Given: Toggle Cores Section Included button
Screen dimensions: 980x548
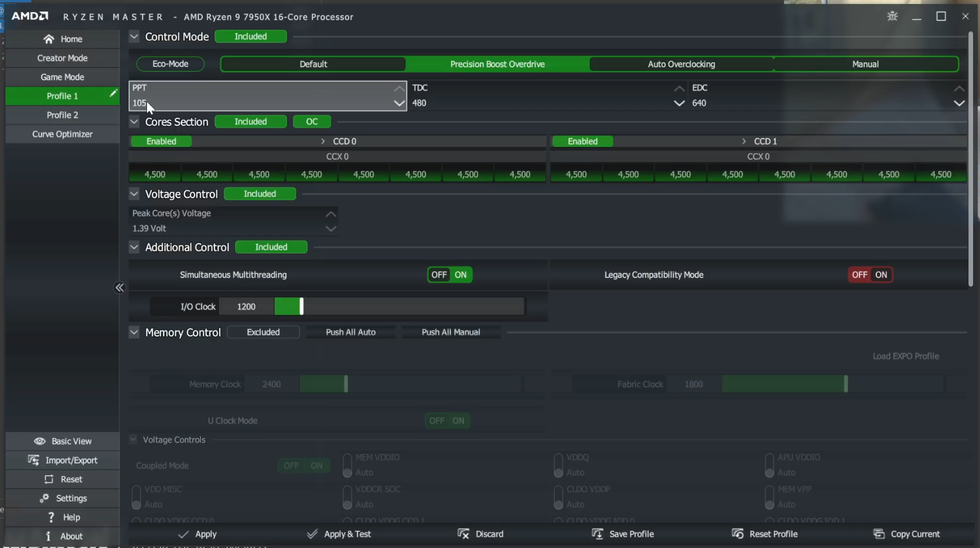Looking at the screenshot, I should [251, 122].
